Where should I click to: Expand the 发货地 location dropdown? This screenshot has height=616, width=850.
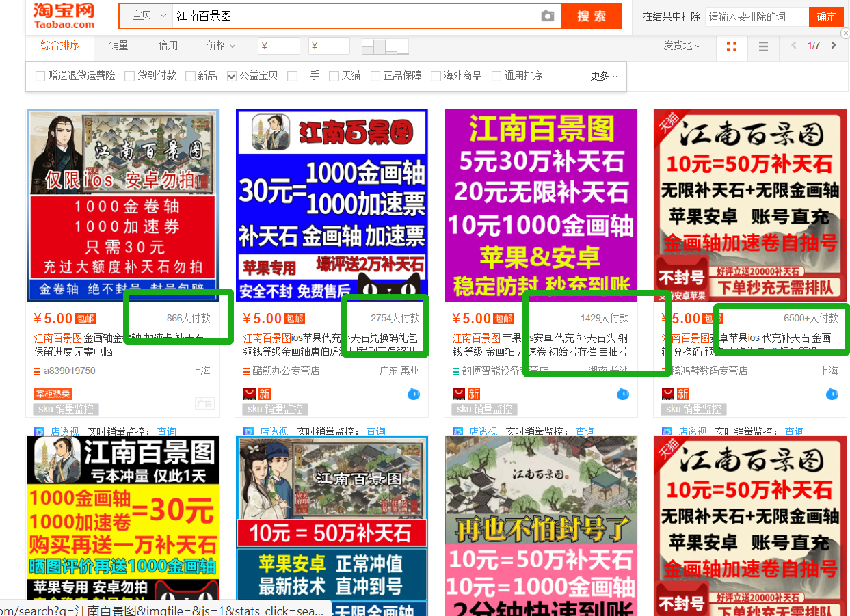682,46
